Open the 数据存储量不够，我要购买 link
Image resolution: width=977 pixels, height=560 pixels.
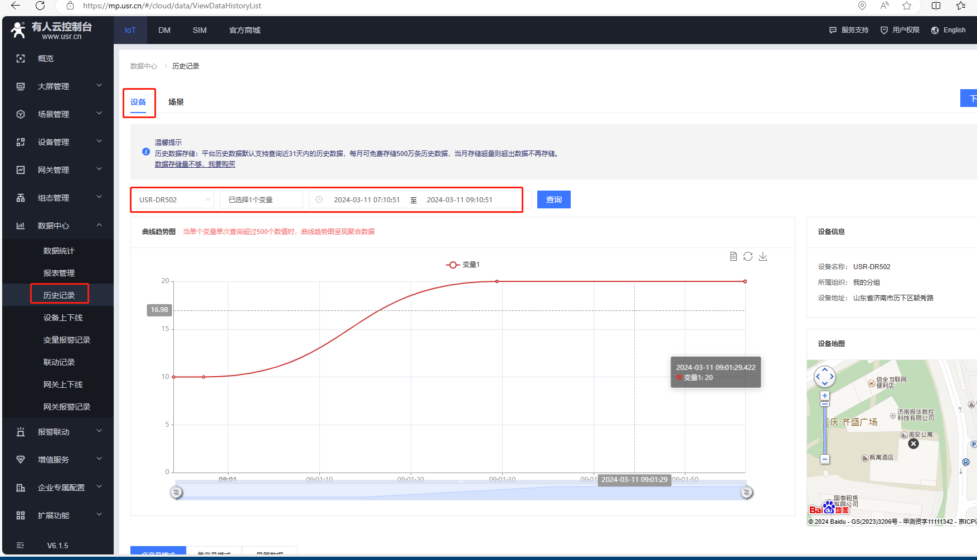coord(195,164)
